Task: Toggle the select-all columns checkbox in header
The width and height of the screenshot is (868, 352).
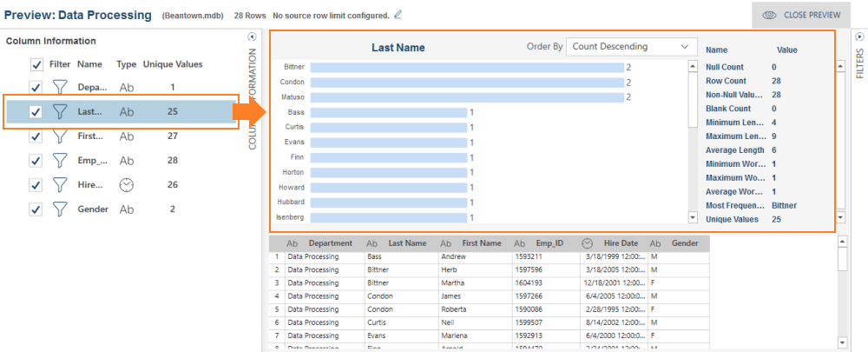Action: coord(36,64)
